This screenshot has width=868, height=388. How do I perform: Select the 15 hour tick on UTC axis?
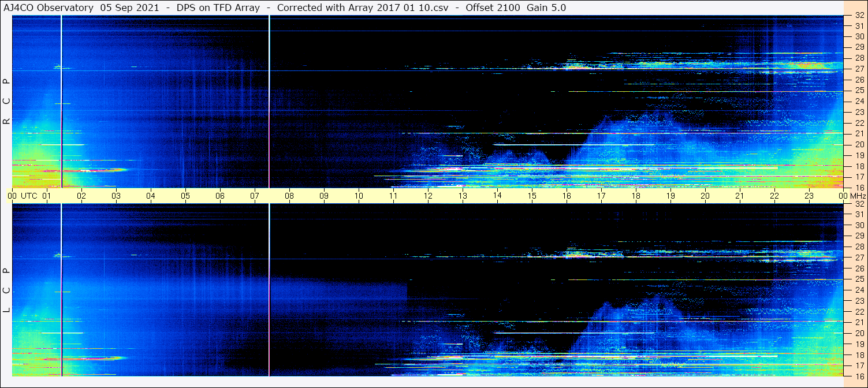532,196
